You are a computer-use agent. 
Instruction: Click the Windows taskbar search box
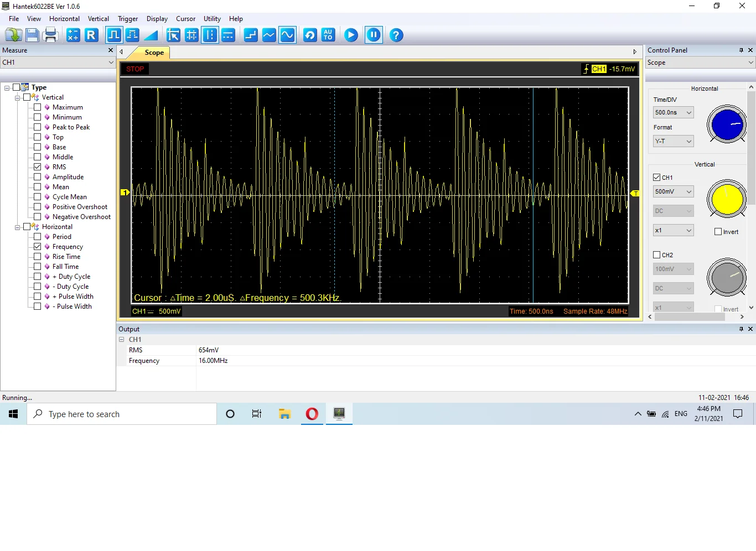122,414
